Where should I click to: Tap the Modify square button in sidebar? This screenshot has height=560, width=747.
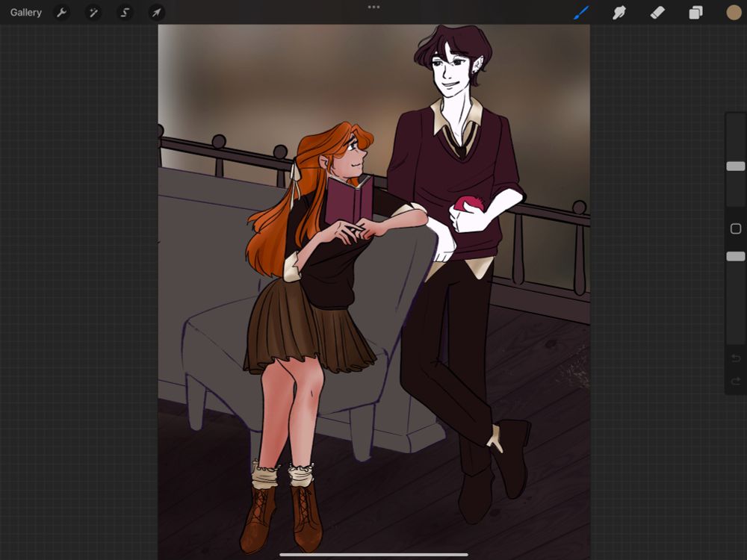pos(736,228)
